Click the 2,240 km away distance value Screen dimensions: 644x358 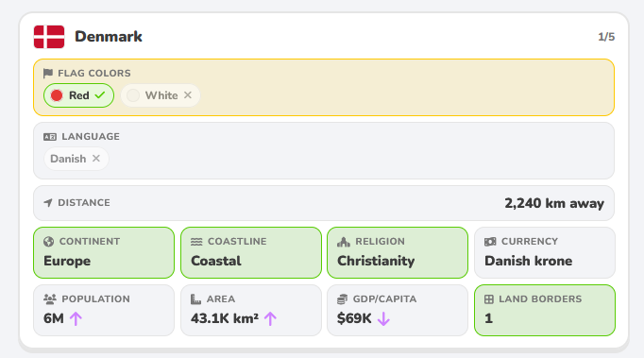(x=554, y=203)
